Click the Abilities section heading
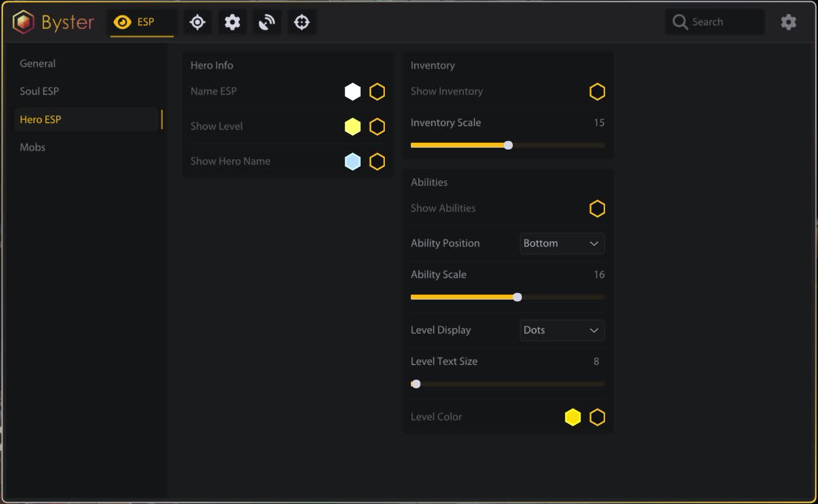 click(429, 182)
